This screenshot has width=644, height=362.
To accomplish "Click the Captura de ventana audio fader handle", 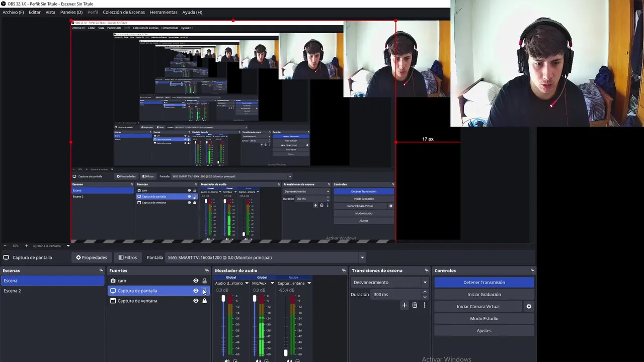I will pos(286,353).
